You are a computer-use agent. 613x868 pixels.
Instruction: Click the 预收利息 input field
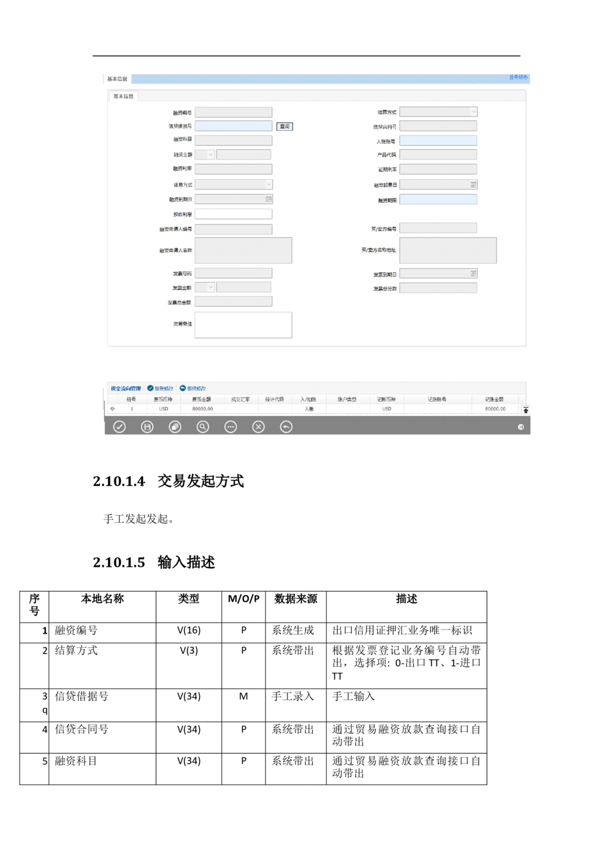click(x=233, y=214)
